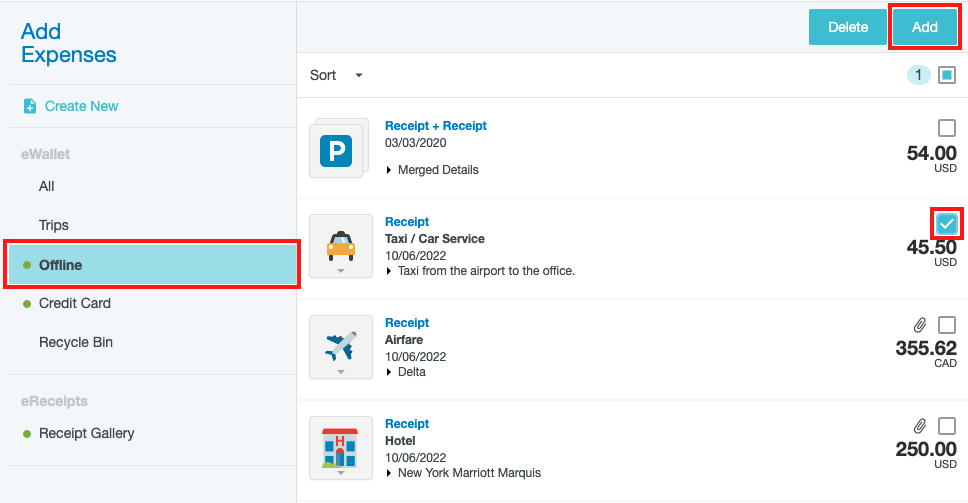Screen dimensions: 968x503
Task: Click the Create New document icon
Action: click(29, 106)
